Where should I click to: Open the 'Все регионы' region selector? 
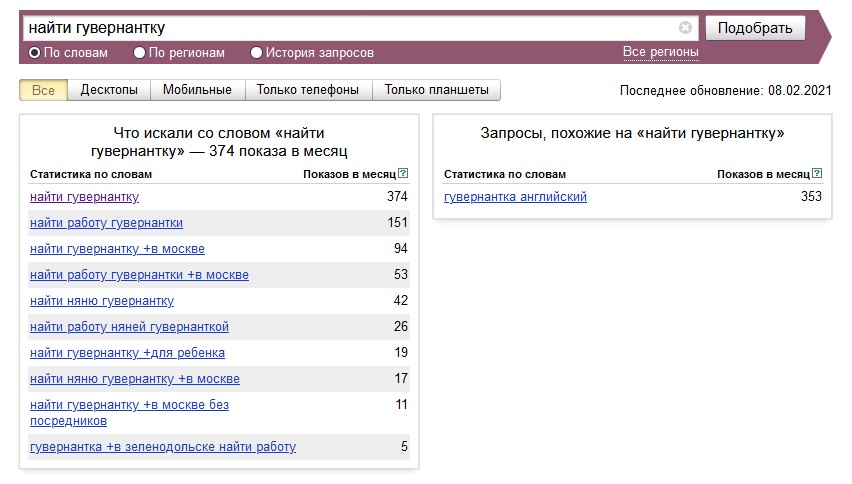point(660,52)
